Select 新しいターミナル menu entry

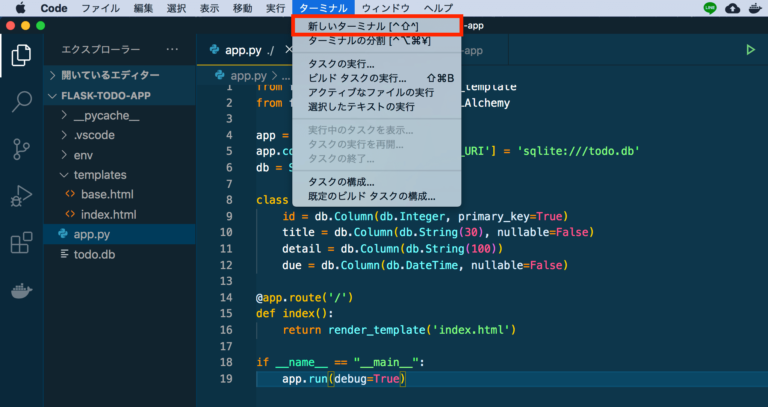376,25
